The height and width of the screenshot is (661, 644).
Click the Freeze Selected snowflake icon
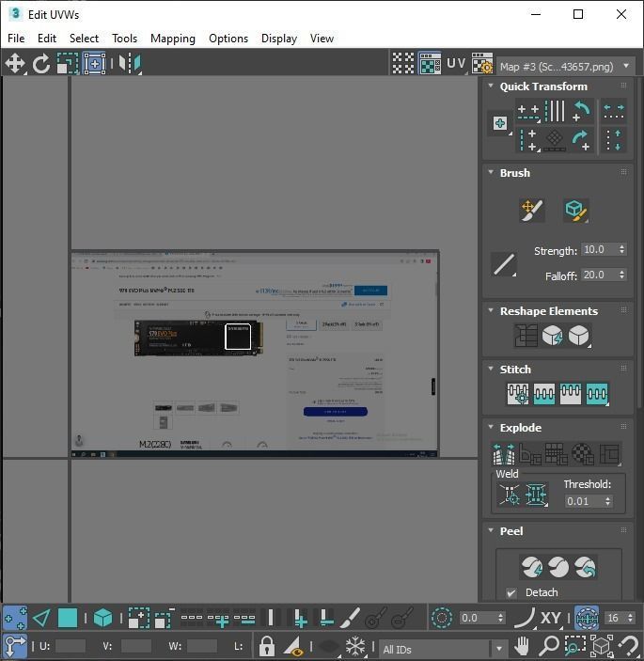[354, 646]
